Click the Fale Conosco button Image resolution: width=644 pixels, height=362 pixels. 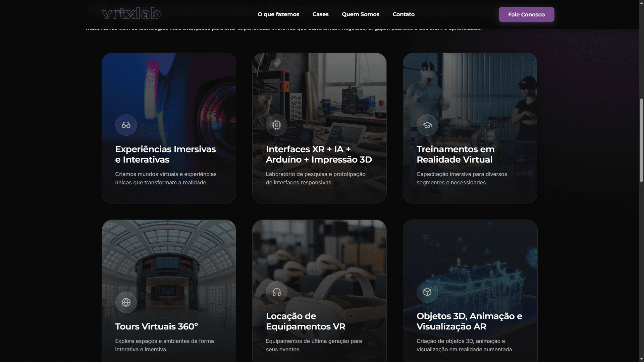coord(526,14)
